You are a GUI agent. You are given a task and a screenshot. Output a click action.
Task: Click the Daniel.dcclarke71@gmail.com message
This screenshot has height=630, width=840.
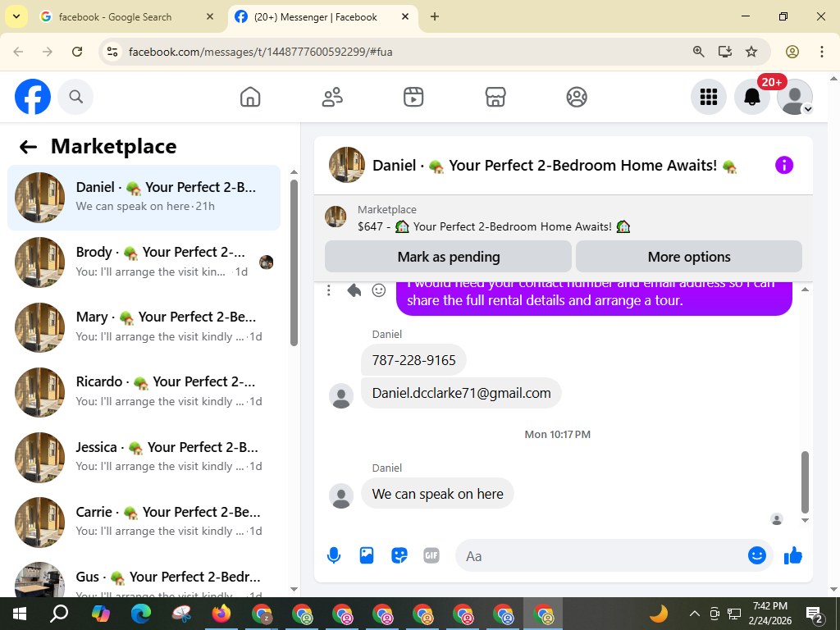pos(461,393)
